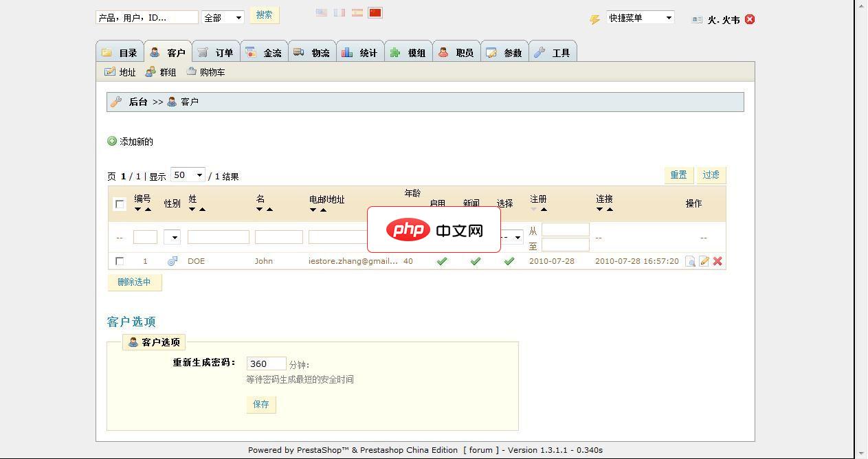Select the pencil edit icon for John DOE
The height and width of the screenshot is (459, 868).
[703, 261]
